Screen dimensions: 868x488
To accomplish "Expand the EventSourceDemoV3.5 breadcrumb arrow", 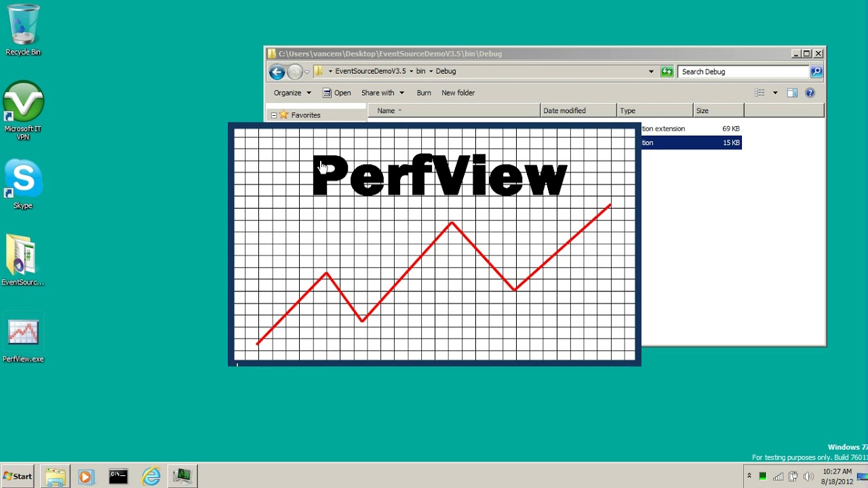I will tap(411, 71).
